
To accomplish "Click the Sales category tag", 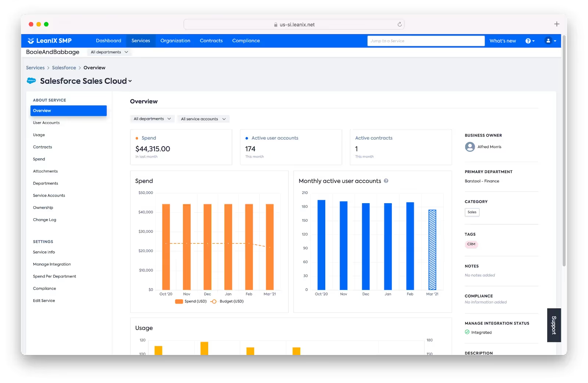I will coord(472,212).
